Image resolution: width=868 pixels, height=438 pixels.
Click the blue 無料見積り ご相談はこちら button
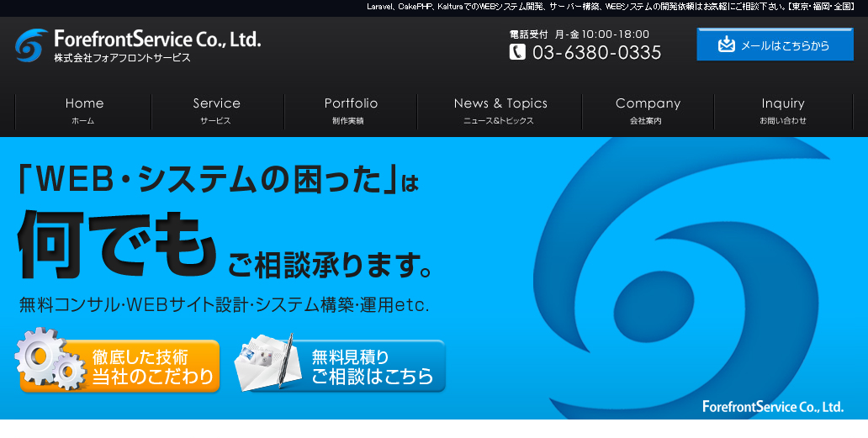click(x=341, y=366)
